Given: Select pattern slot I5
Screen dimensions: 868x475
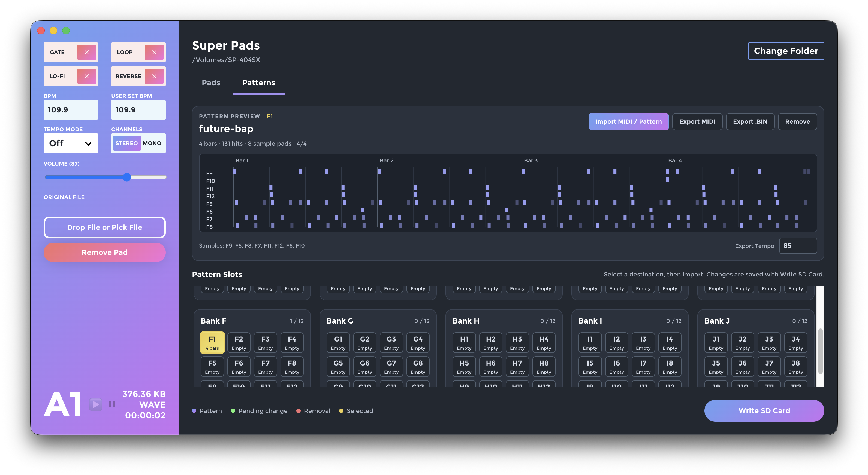Looking at the screenshot, I should click(590, 366).
